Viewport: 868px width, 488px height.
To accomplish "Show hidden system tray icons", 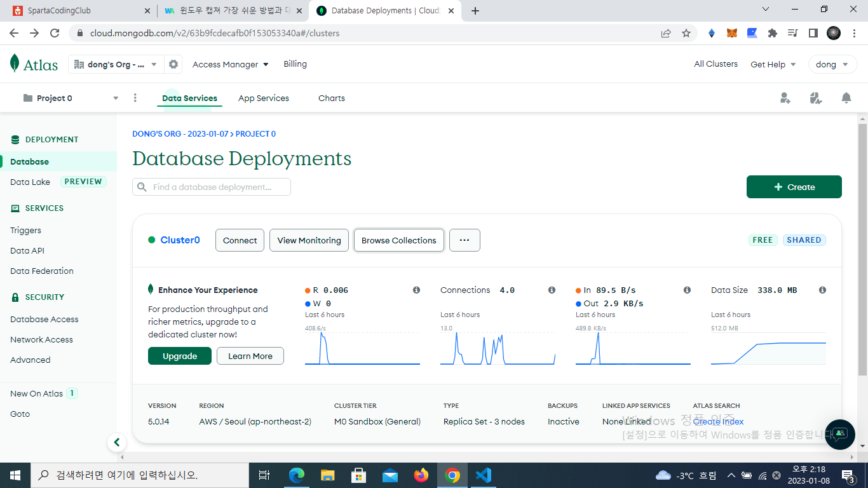I will [x=731, y=475].
